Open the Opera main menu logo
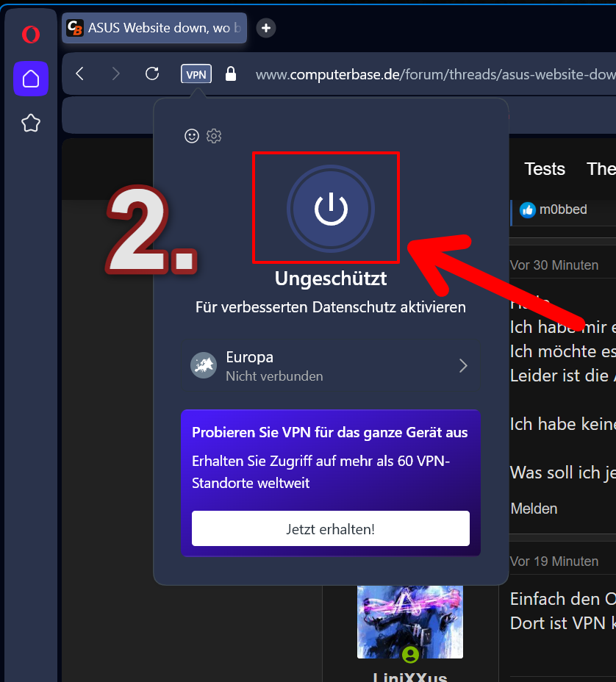This screenshot has width=616, height=682. pos(31,35)
